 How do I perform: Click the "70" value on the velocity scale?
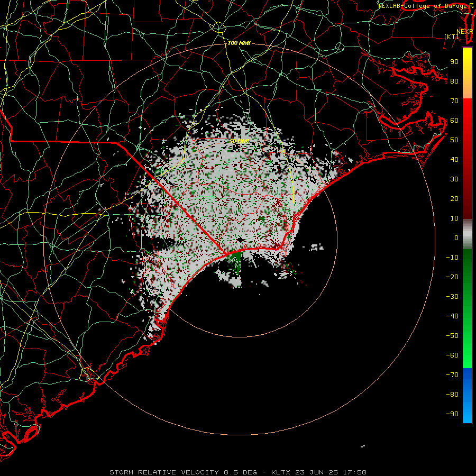coord(454,101)
